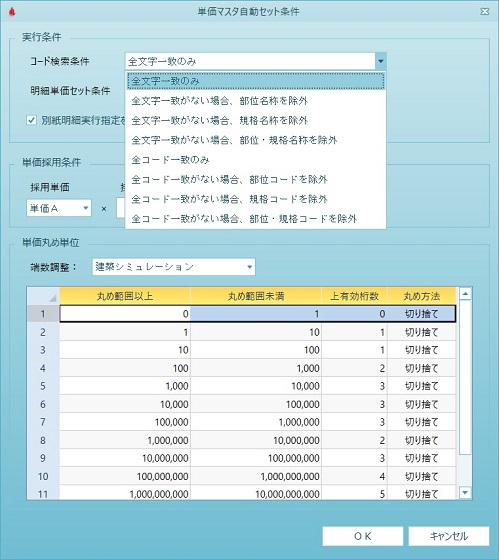Choose 全コード一致がない場合、部位・規格コードを除外

pyautogui.click(x=256, y=219)
